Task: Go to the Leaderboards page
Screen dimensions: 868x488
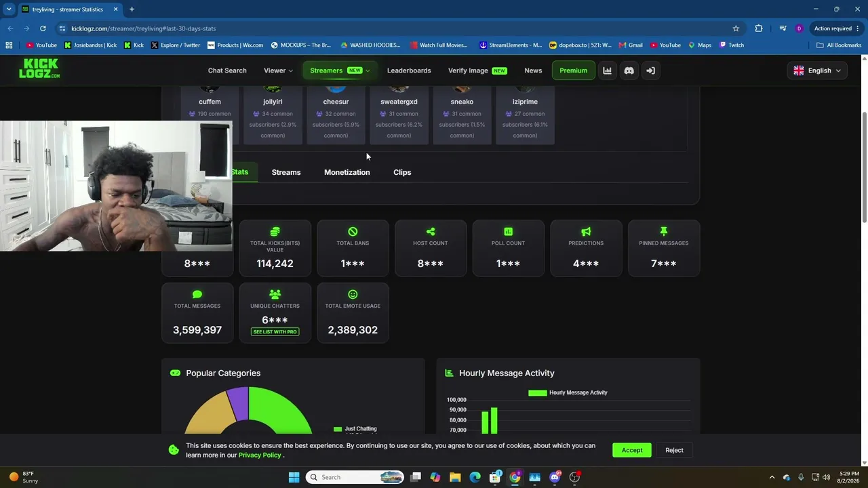Action: 409,70
